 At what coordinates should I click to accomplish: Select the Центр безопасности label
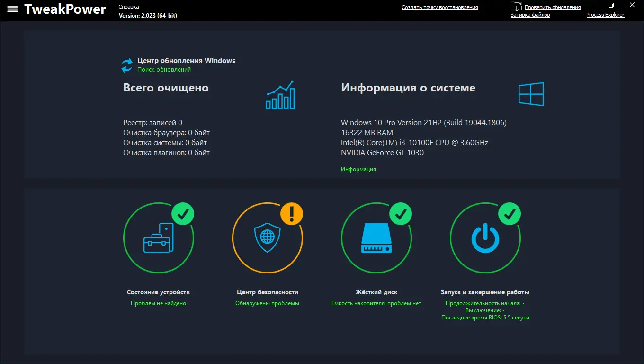268,292
